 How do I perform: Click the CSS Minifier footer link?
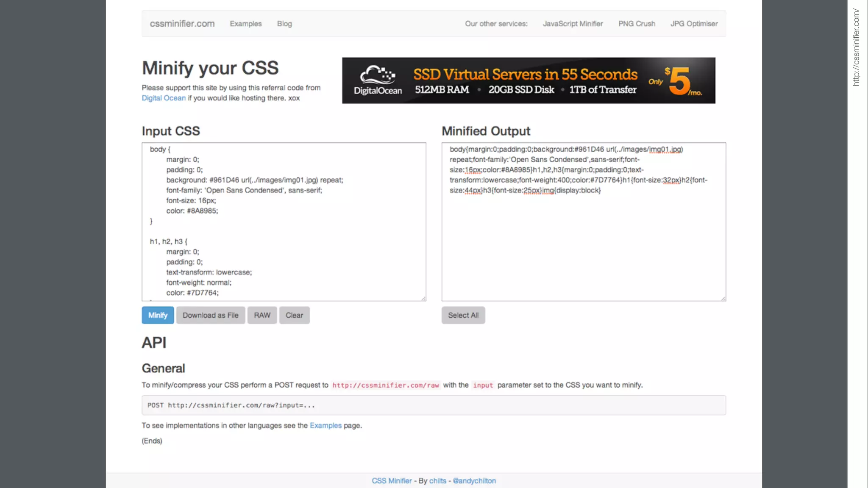392,481
